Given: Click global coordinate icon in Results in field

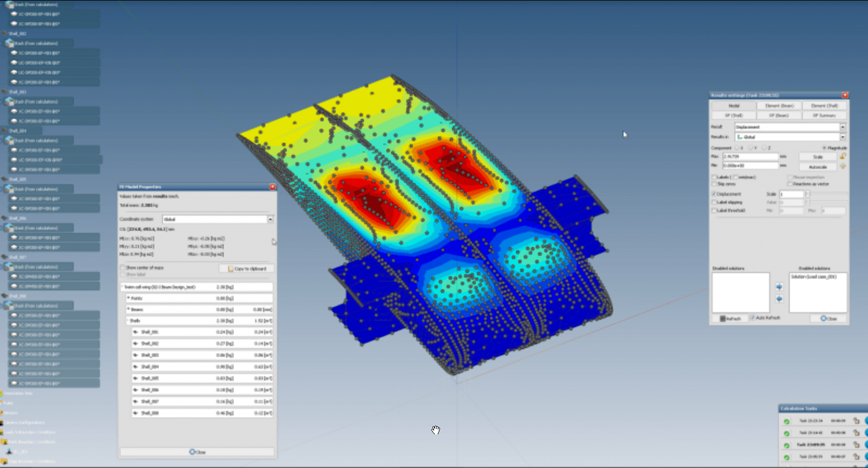Looking at the screenshot, I should (740, 137).
